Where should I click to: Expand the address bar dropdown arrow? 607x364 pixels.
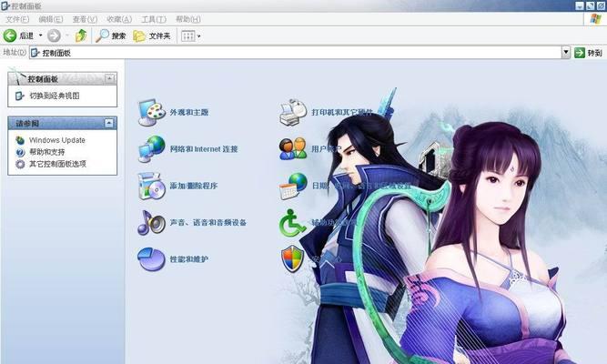(566, 52)
